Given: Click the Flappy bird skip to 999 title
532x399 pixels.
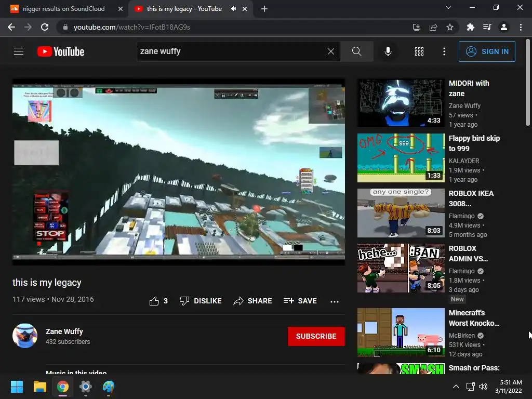Looking at the screenshot, I should click(x=474, y=143).
